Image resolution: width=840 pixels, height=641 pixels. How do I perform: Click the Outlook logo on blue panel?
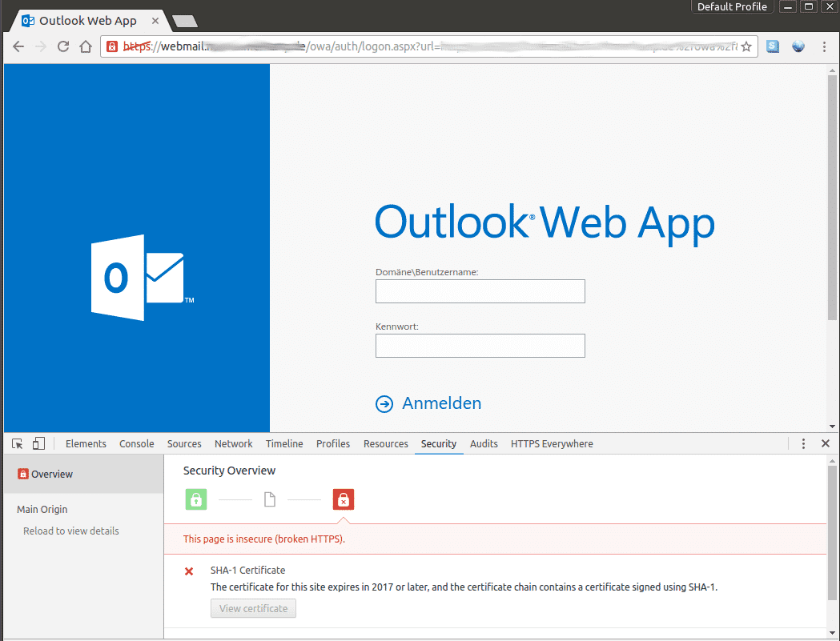point(143,278)
